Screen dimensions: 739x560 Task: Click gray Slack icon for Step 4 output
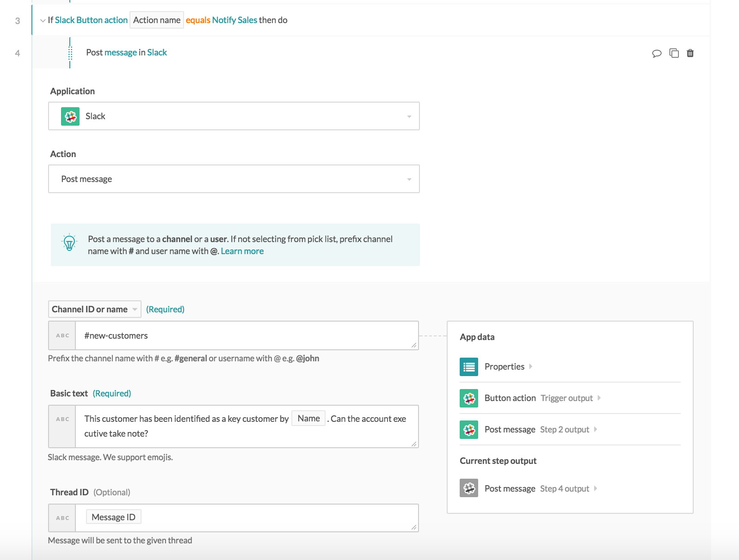469,488
